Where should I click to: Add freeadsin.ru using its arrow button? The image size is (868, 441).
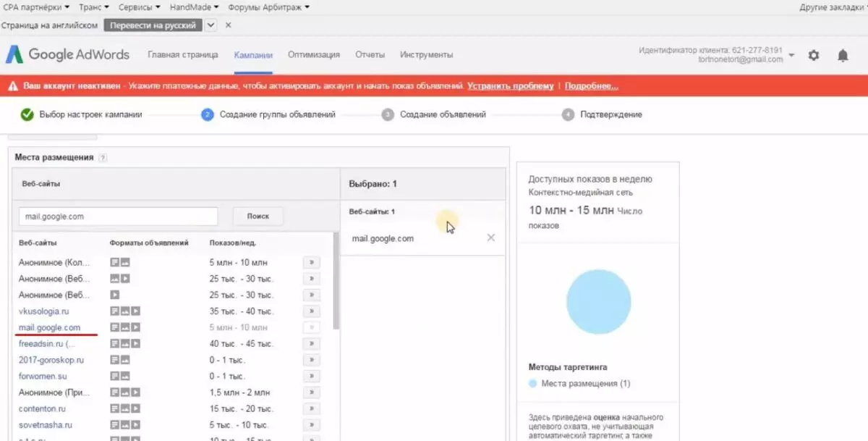click(310, 343)
